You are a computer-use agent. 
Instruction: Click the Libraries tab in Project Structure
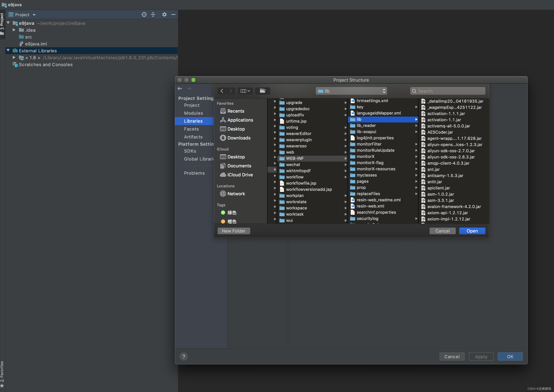[x=193, y=121]
